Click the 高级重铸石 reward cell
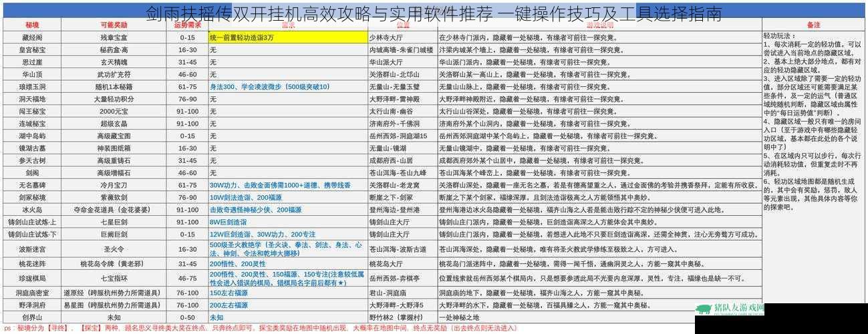868x334 pixels. coord(114,160)
